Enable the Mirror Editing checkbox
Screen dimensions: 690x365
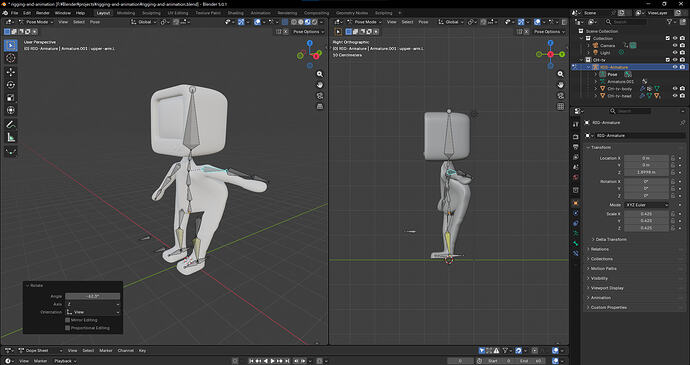[x=68, y=320]
